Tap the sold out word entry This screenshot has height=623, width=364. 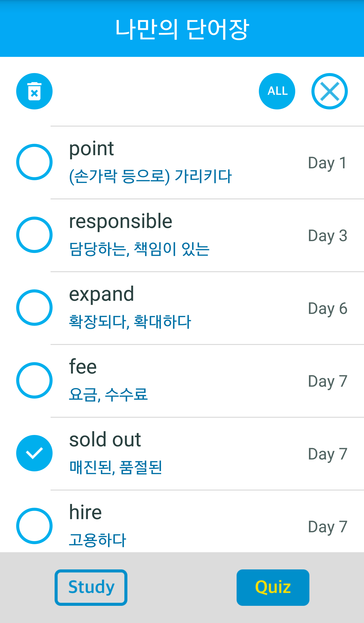pos(105,440)
